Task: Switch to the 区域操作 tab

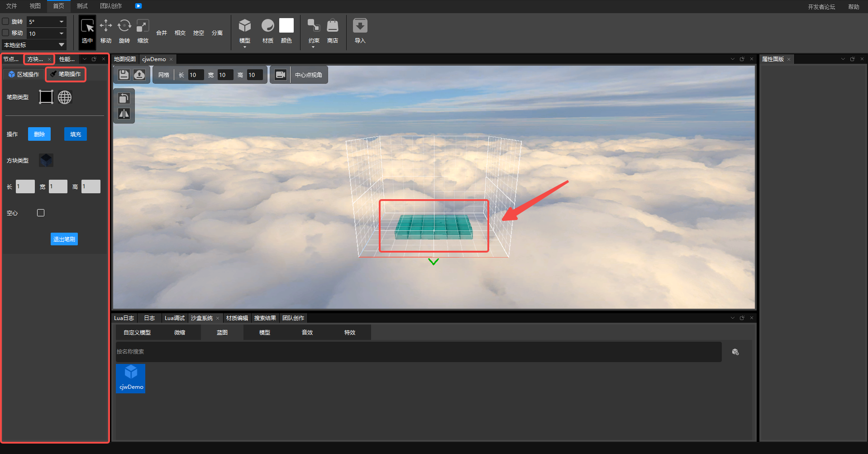Action: pos(24,74)
